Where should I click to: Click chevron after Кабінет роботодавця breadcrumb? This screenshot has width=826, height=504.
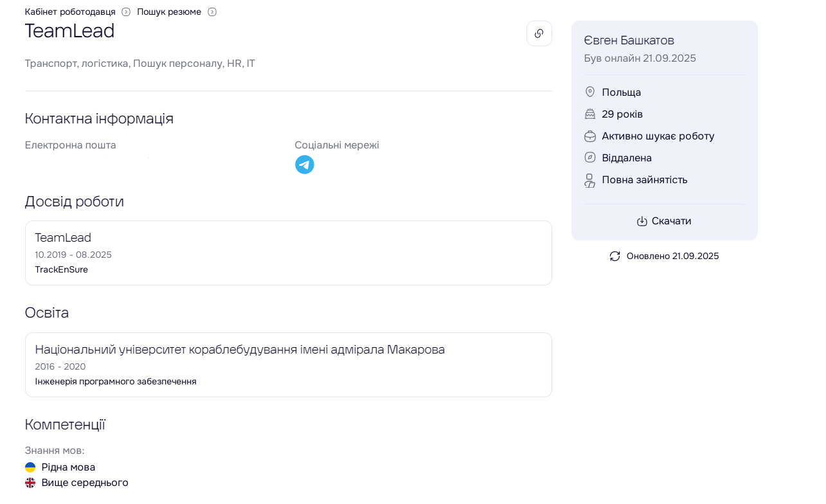126,12
